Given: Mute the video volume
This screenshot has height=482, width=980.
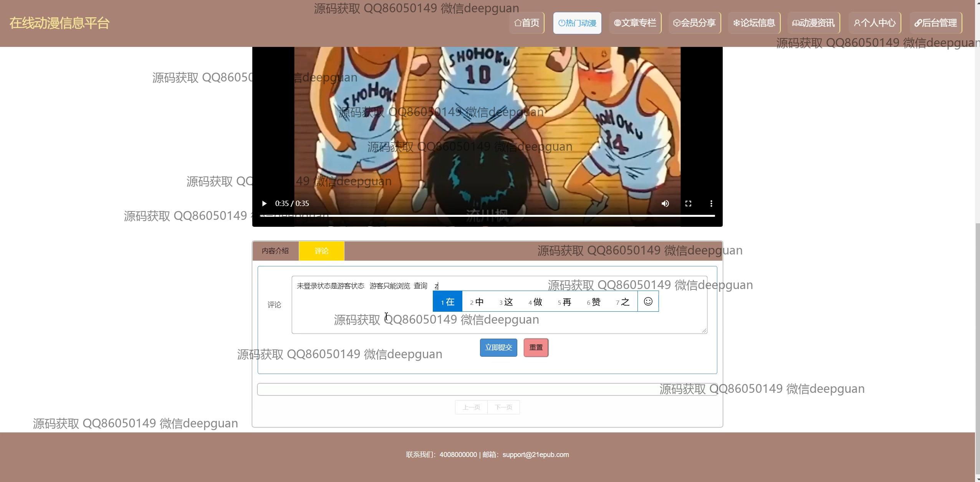Looking at the screenshot, I should coord(665,203).
